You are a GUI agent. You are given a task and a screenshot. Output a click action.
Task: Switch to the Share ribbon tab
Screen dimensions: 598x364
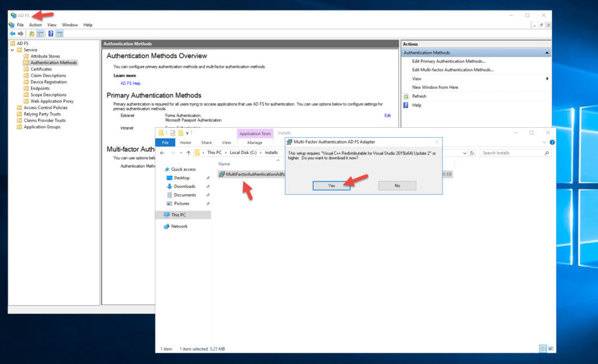coord(206,142)
